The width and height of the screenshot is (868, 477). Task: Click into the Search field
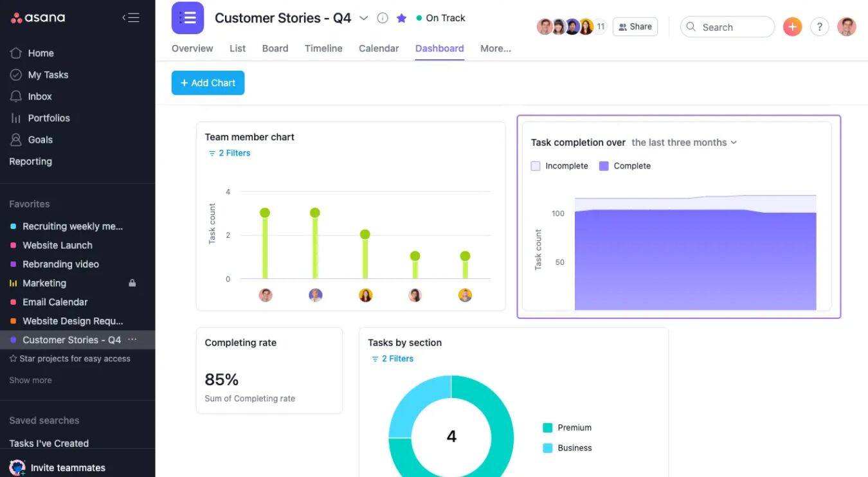(x=733, y=27)
